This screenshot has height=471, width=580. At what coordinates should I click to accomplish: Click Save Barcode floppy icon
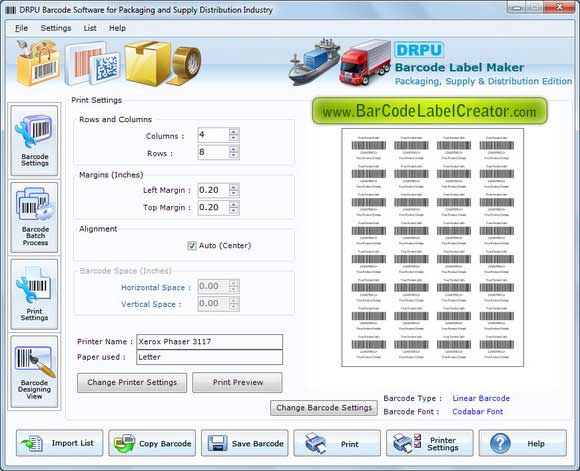tap(218, 443)
